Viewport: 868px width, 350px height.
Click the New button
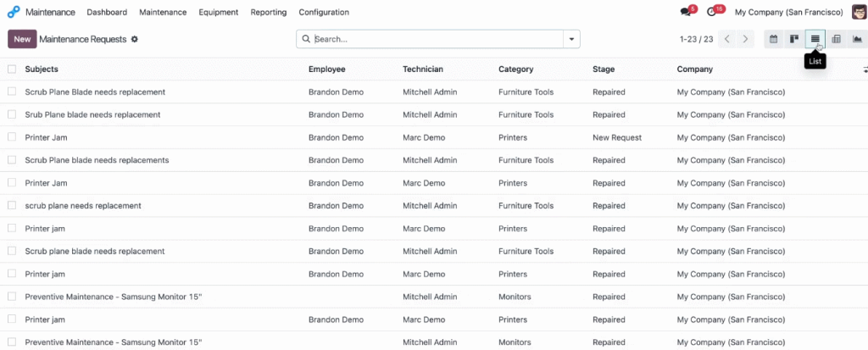(22, 39)
